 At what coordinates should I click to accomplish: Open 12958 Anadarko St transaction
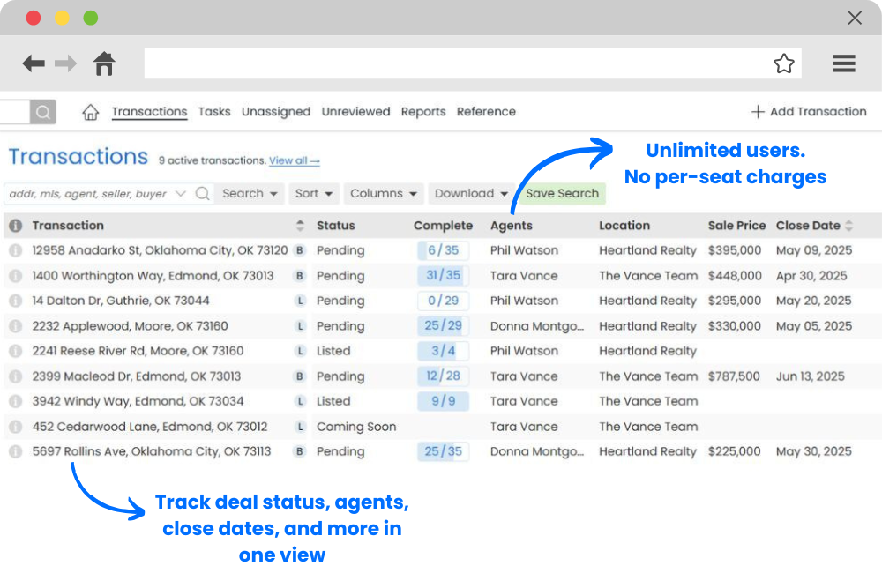tap(160, 250)
